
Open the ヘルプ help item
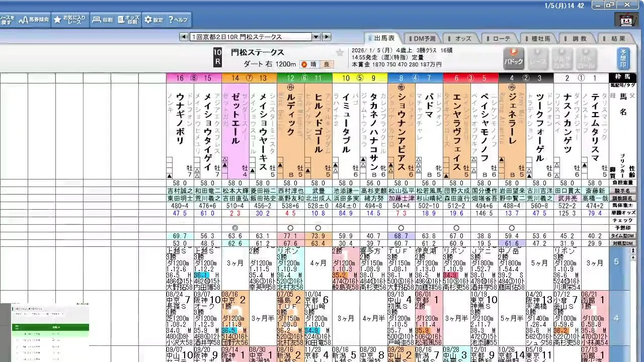[178, 20]
